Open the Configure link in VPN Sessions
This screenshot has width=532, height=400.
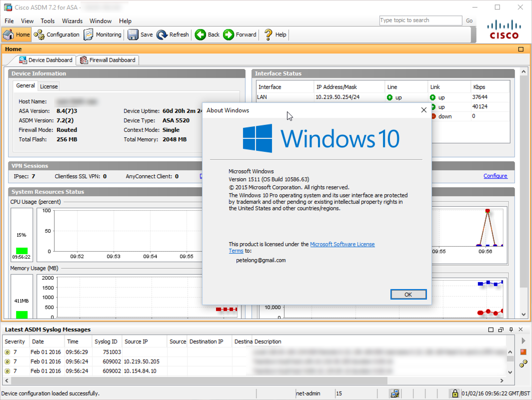pos(495,176)
